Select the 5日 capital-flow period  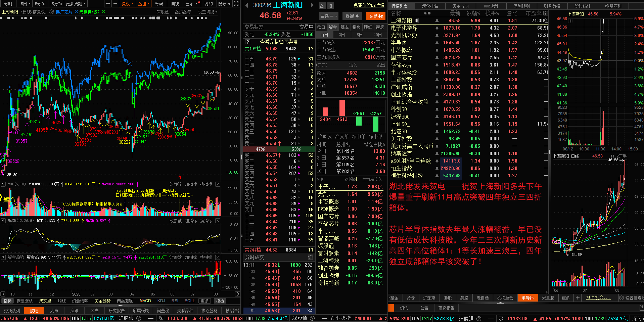(x=360, y=35)
